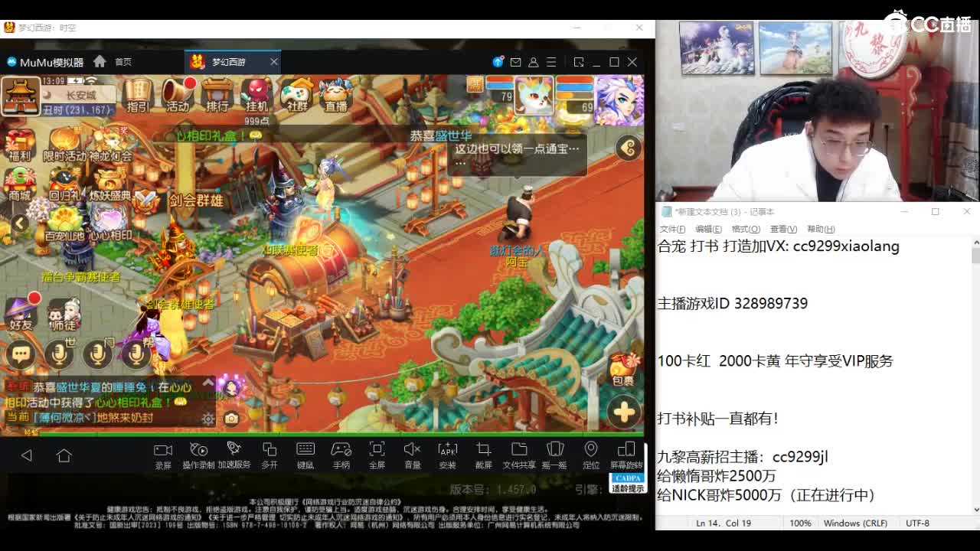Click the MuMu update notification icon
This screenshot has height=551, width=980.
click(x=498, y=62)
